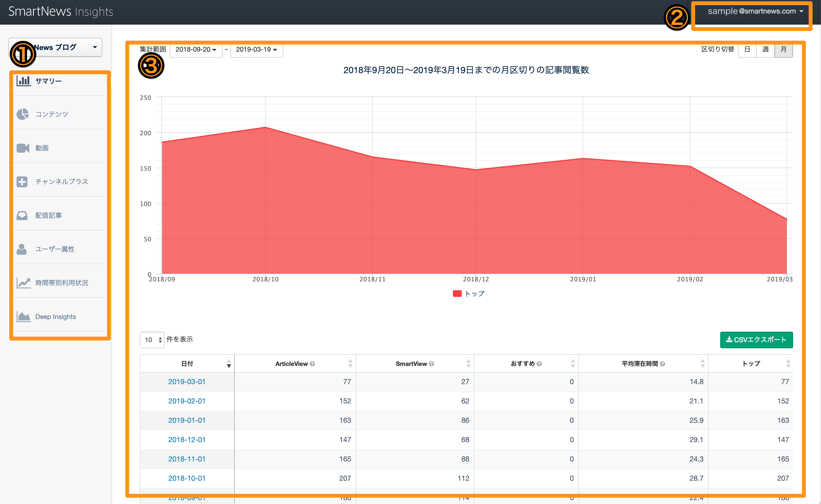The width and height of the screenshot is (821, 504).
Task: Switch chart grouping to 日 (daily)
Action: (x=747, y=50)
